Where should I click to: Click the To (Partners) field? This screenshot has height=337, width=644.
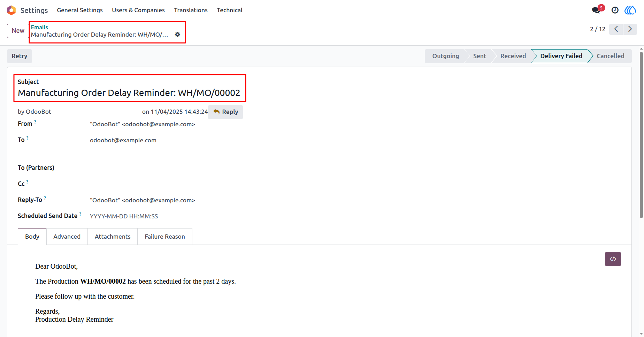coord(166,168)
